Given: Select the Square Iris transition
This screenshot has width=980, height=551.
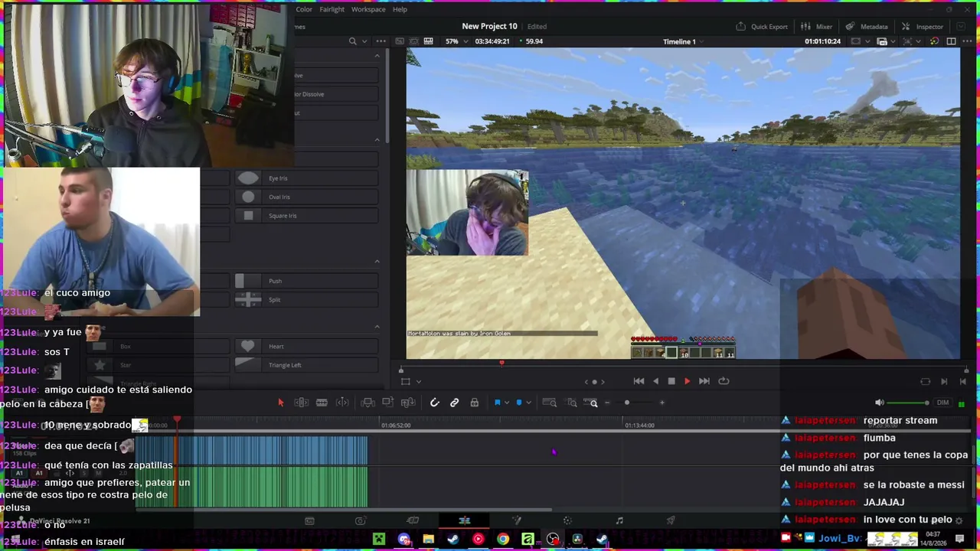Looking at the screenshot, I should coord(306,216).
